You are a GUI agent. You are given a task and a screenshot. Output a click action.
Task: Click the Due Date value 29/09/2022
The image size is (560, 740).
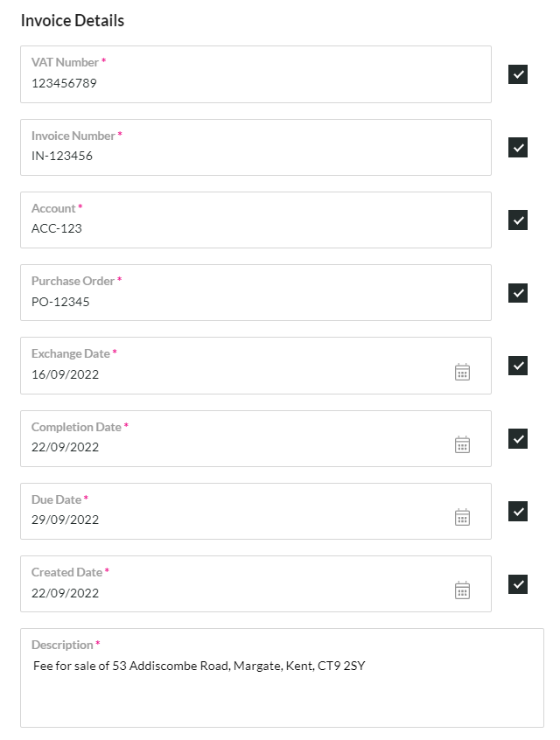pos(65,520)
